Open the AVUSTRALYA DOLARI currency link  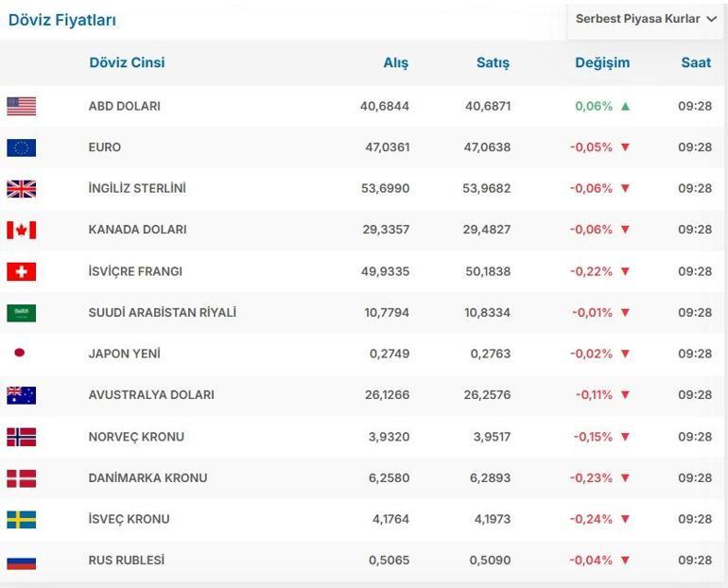point(151,395)
